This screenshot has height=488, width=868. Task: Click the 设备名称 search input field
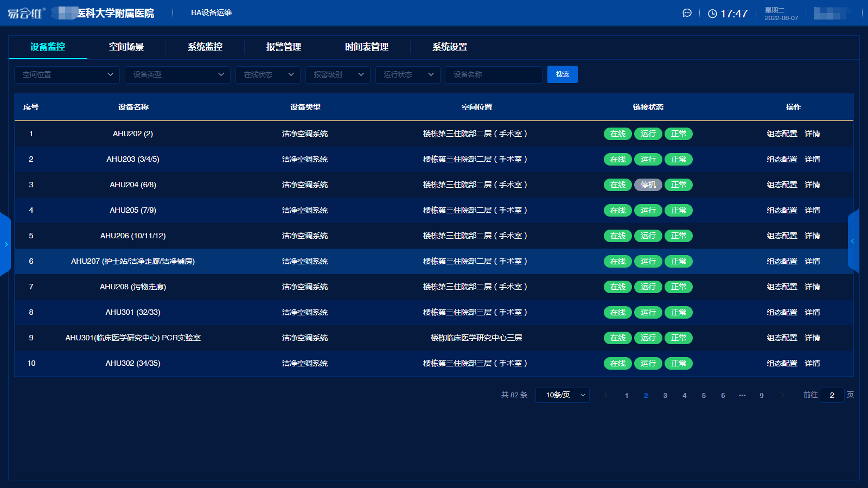click(493, 74)
